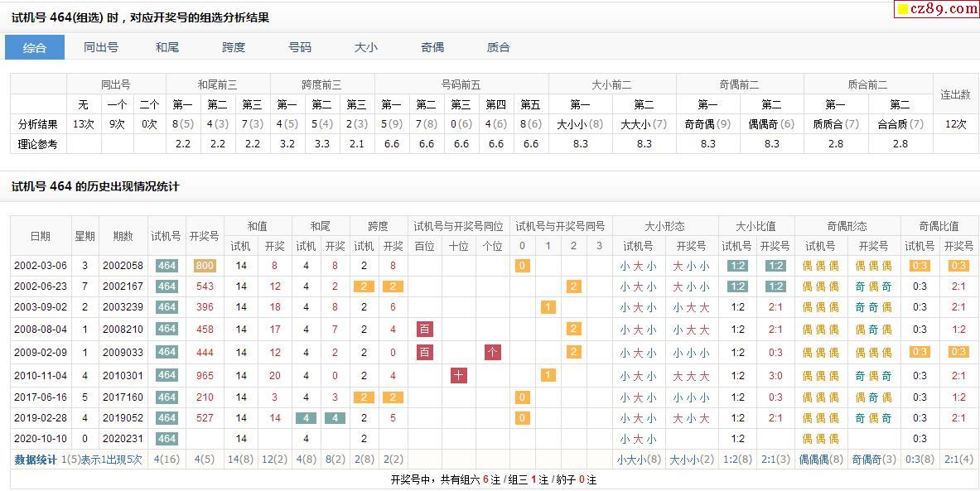The image size is (980, 491).
Task: Click the 数据统计 label in the summary row
Action: pos(36,460)
